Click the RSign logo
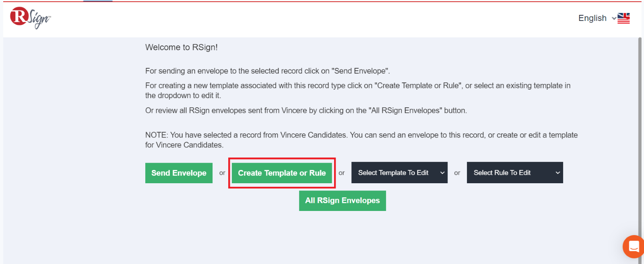Viewport: 644px width, 264px height. click(x=31, y=18)
